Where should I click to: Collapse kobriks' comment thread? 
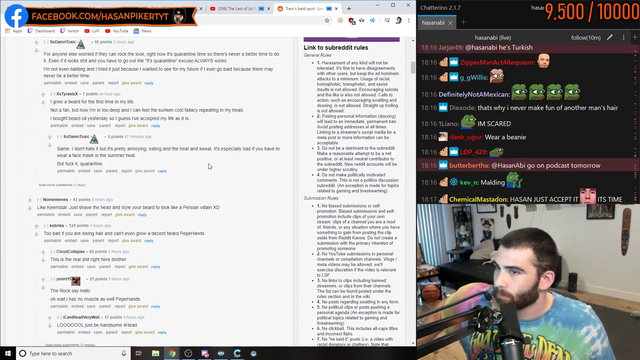coord(46,226)
